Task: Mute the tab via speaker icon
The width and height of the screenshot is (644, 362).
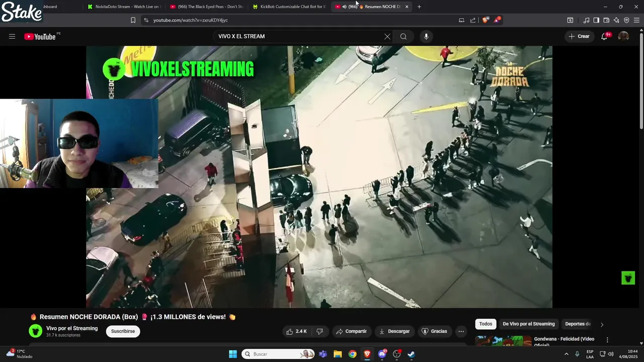Action: coord(344,7)
